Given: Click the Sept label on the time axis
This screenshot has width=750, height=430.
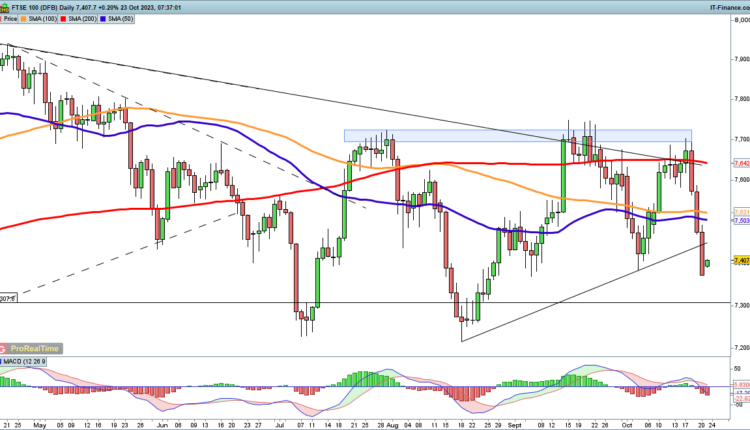Looking at the screenshot, I should [513, 423].
